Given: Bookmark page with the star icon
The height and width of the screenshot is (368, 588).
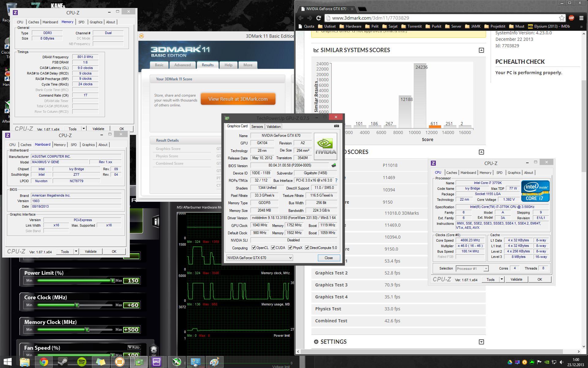Looking at the screenshot, I should [x=562, y=18].
